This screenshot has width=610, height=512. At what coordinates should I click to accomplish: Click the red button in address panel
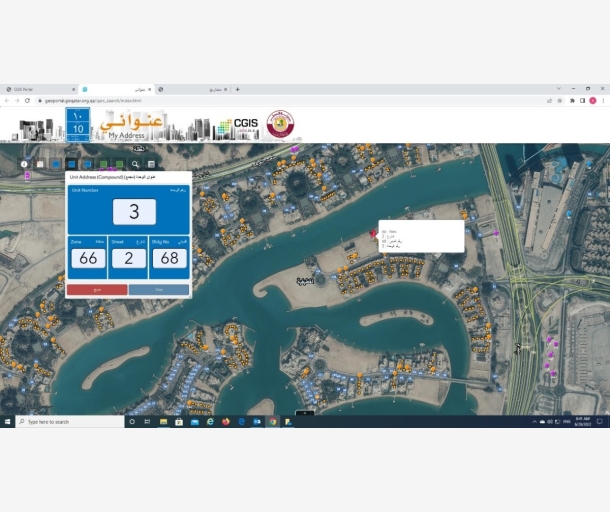97,289
